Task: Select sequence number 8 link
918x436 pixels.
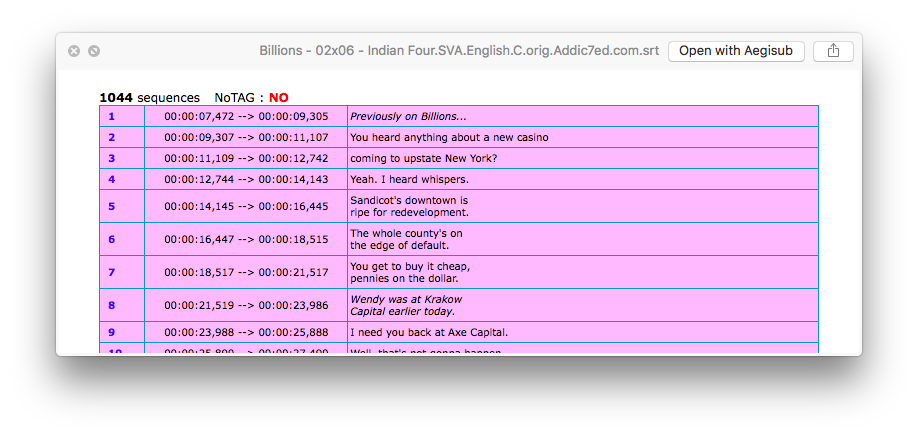Action: click(111, 305)
